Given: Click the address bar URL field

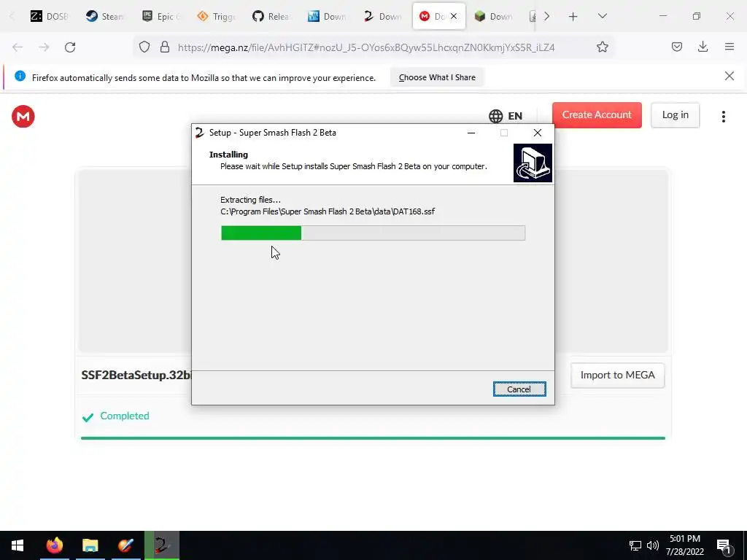Looking at the screenshot, I should coord(366,47).
